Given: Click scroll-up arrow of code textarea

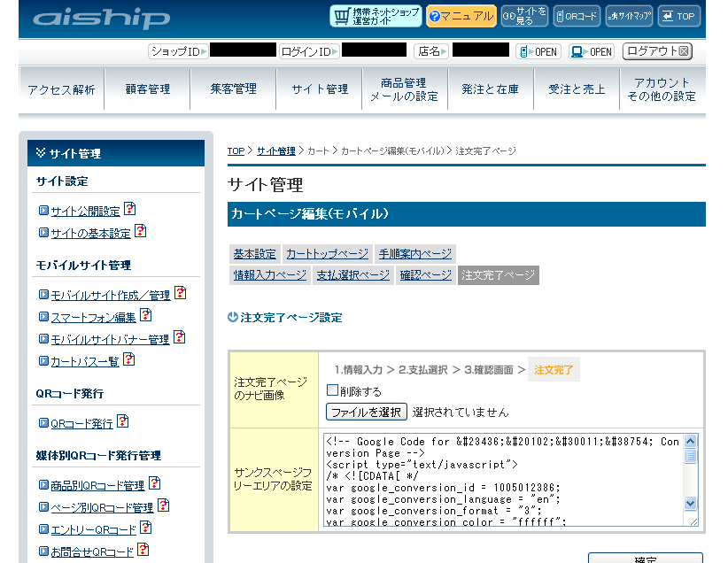Looking at the screenshot, I should tap(691, 441).
